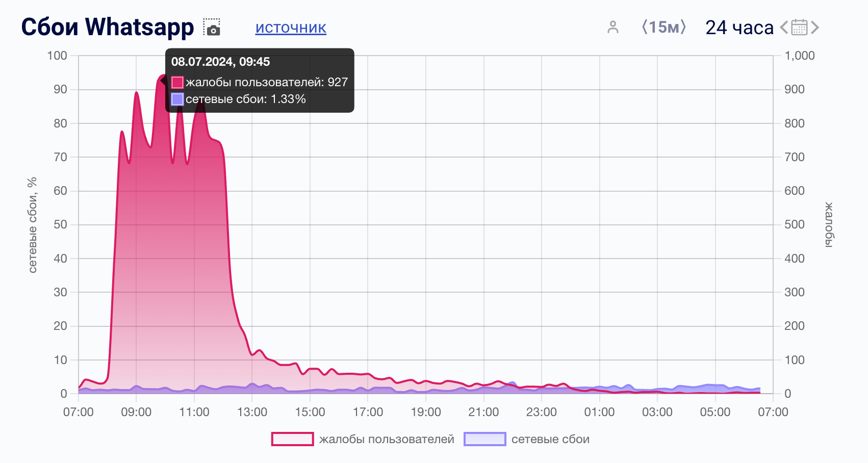Click the purple swatch inside the tooltip
Screen dimensions: 868x463
coord(177,99)
